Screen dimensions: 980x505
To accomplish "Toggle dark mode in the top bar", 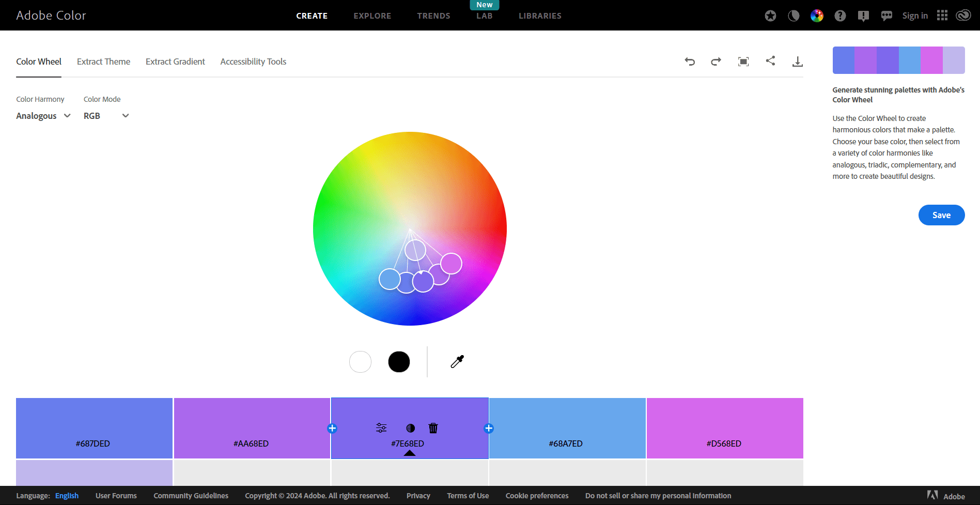I will 794,16.
